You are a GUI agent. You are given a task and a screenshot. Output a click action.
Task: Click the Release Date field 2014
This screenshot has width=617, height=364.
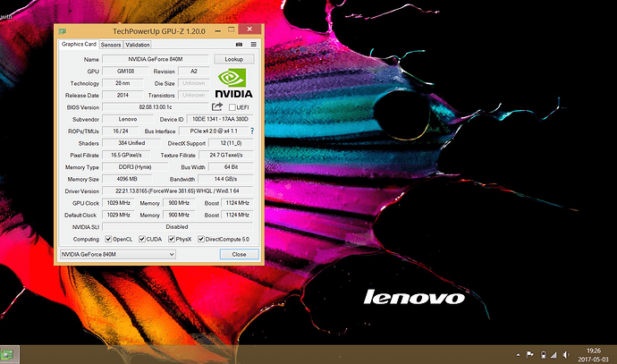pos(123,95)
